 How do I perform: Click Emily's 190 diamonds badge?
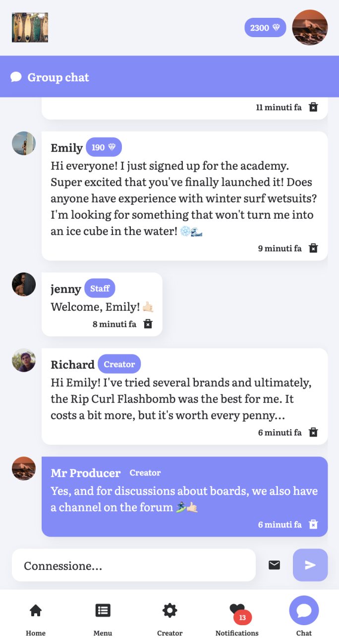(104, 148)
